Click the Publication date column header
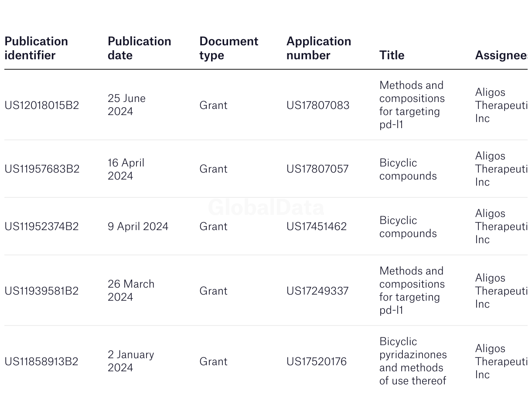This screenshot has height=414, width=532. pos(140,48)
